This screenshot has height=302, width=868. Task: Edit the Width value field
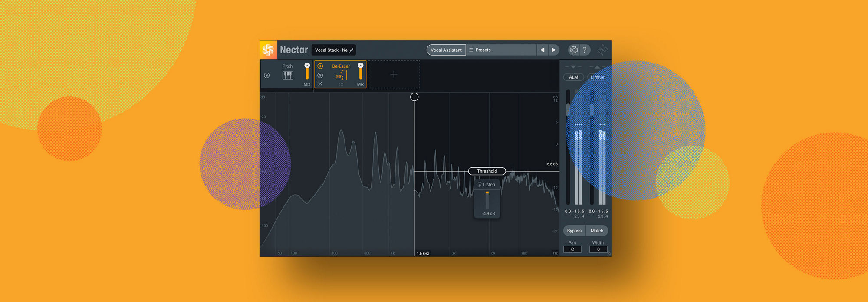(598, 249)
